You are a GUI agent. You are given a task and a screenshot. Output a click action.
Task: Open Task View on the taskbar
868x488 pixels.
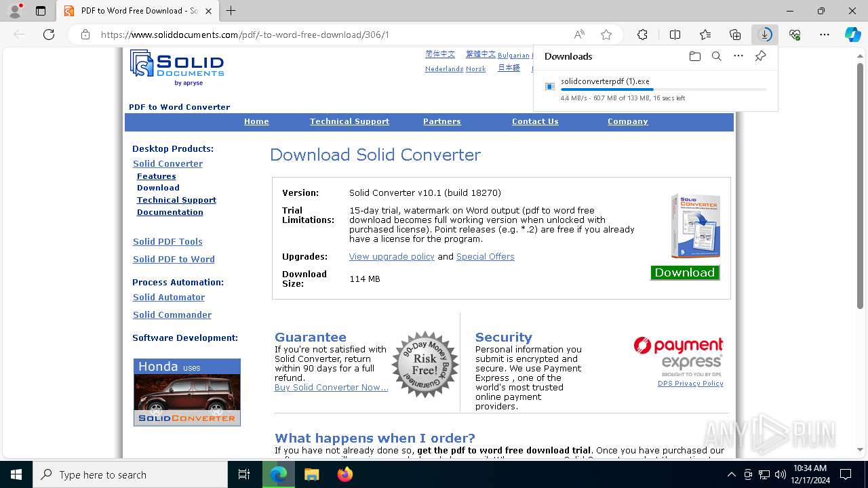coord(244,474)
